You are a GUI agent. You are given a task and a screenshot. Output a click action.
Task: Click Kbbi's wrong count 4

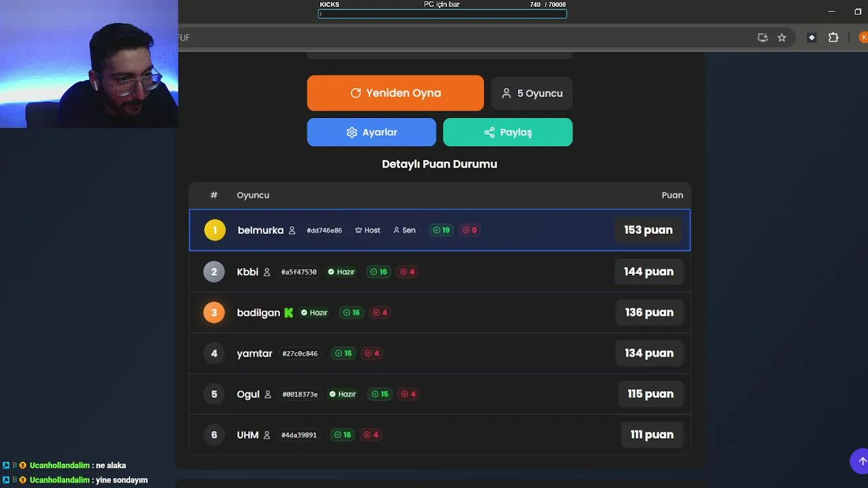pos(408,272)
